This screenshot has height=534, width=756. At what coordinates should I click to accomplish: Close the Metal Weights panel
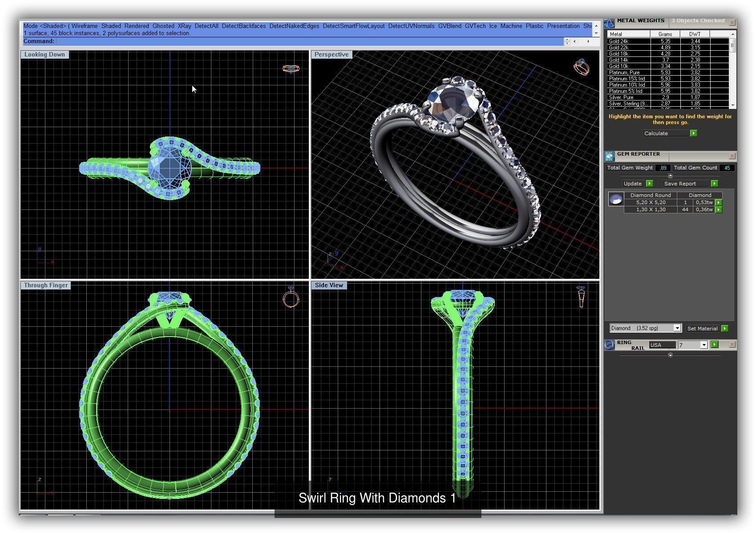[x=732, y=22]
